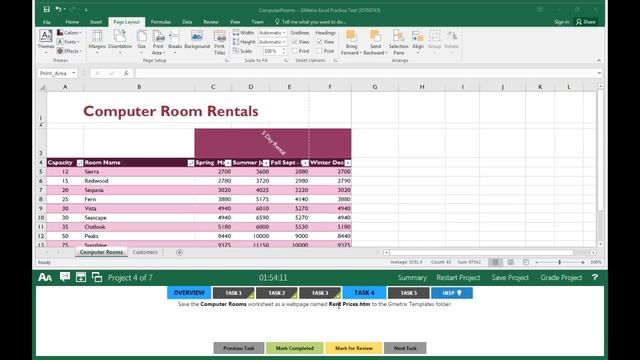Switch to Page Break Preview in status bar
640x360 pixels.
coord(526,262)
